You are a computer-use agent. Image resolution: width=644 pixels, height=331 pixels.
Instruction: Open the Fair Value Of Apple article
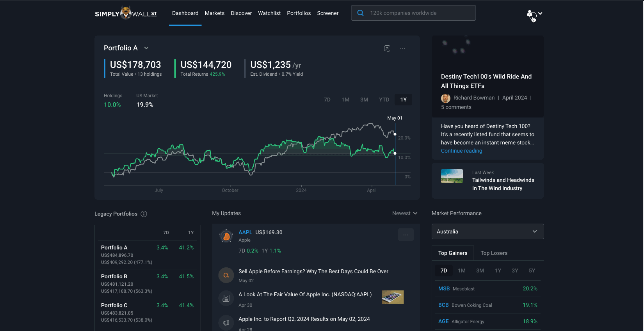point(305,294)
